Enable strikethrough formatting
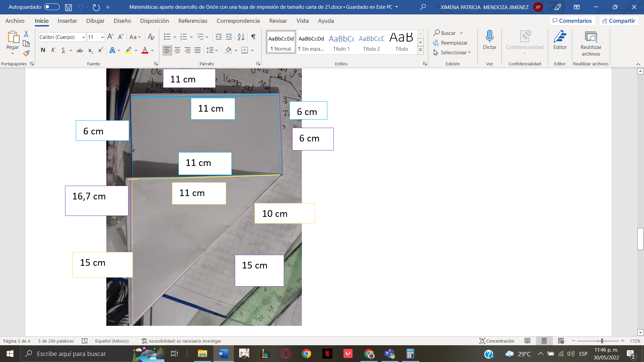 tap(79, 50)
